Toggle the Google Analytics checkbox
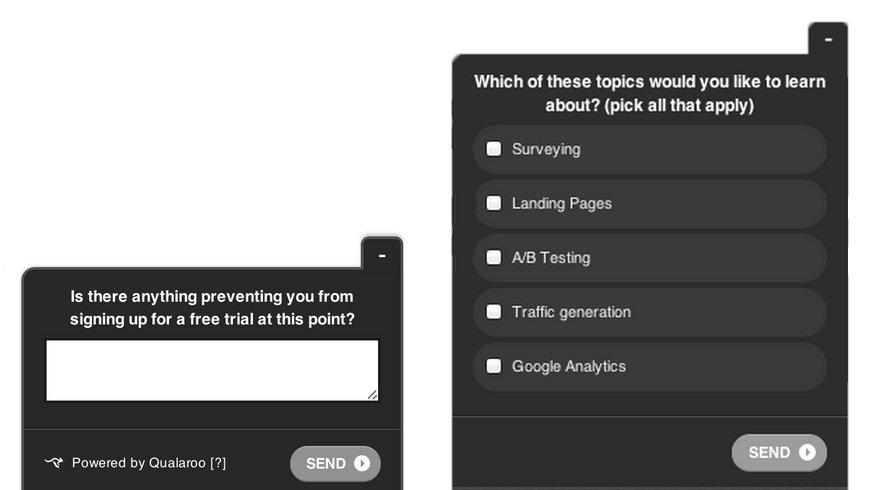Viewport: 870px width, 490px height. coord(494,366)
